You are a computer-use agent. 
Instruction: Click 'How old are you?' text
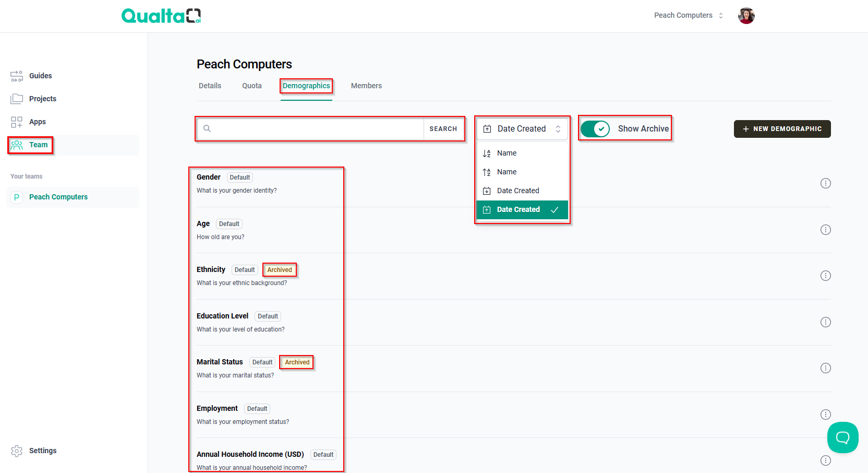click(x=221, y=237)
